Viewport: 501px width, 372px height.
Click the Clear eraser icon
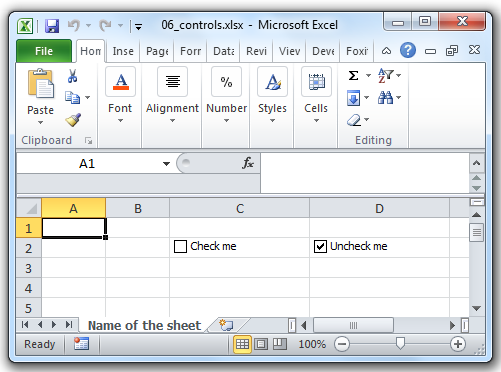(x=354, y=120)
